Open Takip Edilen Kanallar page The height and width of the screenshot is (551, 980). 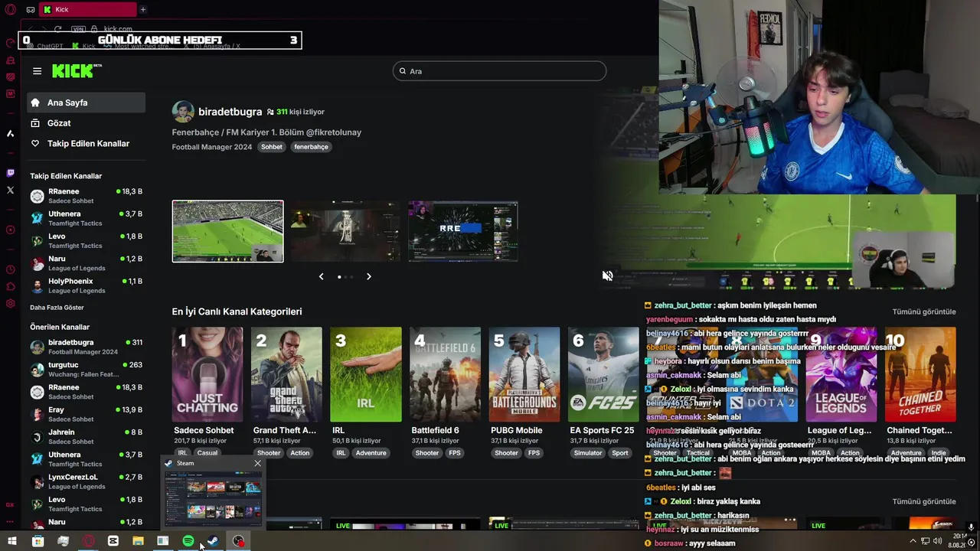point(86,144)
